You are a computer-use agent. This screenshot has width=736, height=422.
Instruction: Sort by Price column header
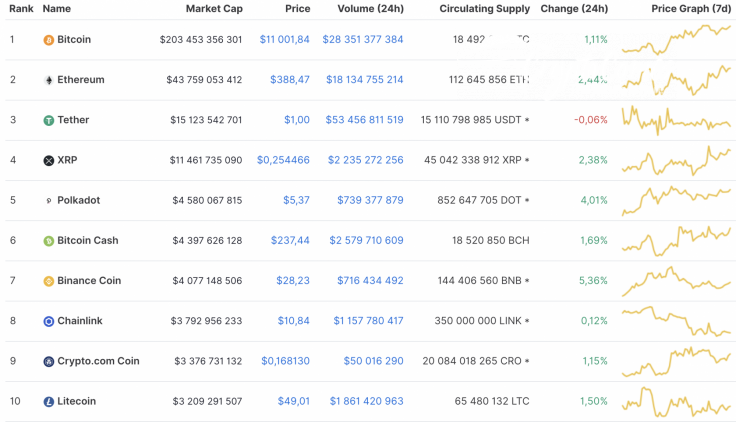[298, 8]
